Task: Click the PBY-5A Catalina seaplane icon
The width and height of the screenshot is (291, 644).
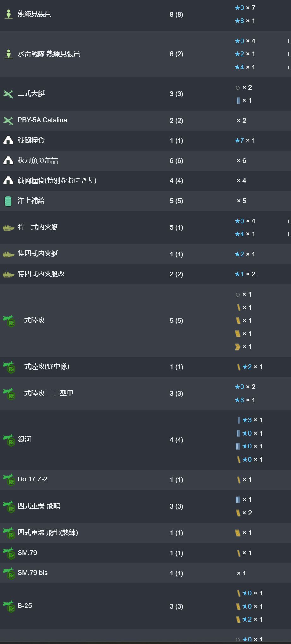Action: (9, 120)
